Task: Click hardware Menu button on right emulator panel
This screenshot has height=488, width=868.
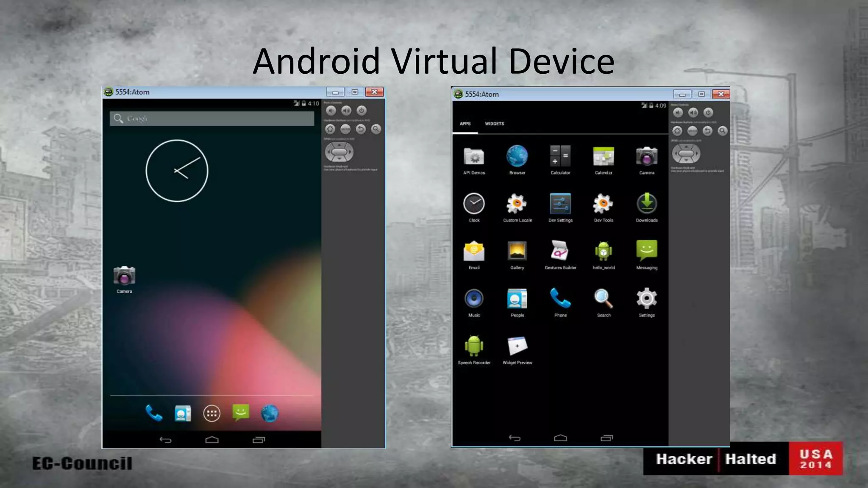Action: (x=692, y=131)
